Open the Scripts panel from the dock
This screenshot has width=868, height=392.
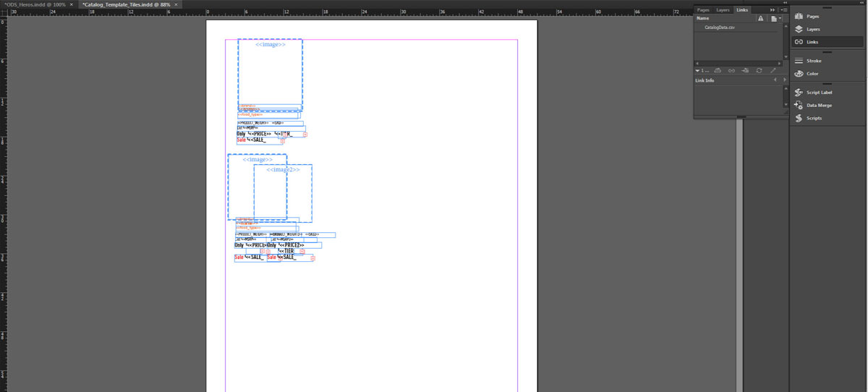(x=827, y=118)
